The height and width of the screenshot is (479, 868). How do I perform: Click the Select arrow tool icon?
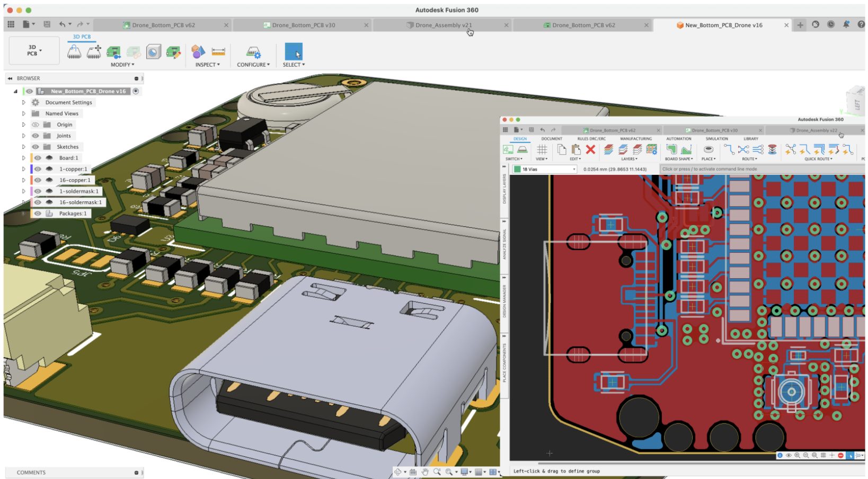tap(294, 52)
